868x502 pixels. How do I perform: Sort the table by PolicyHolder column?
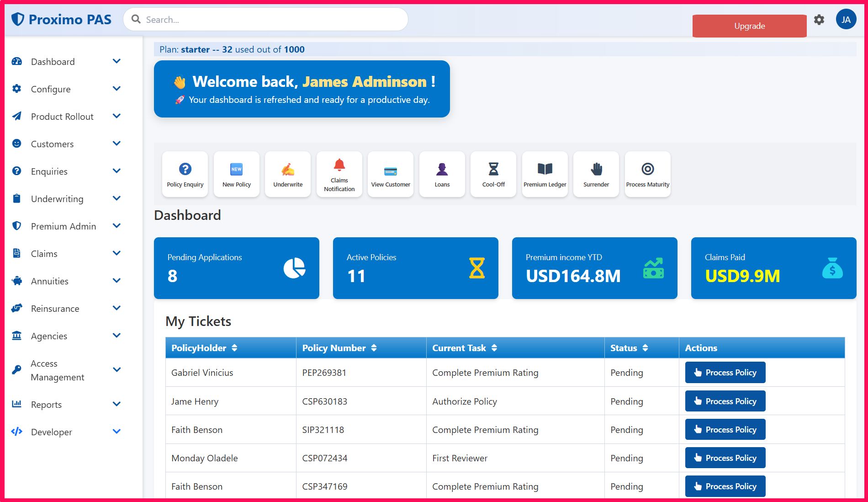coord(234,348)
